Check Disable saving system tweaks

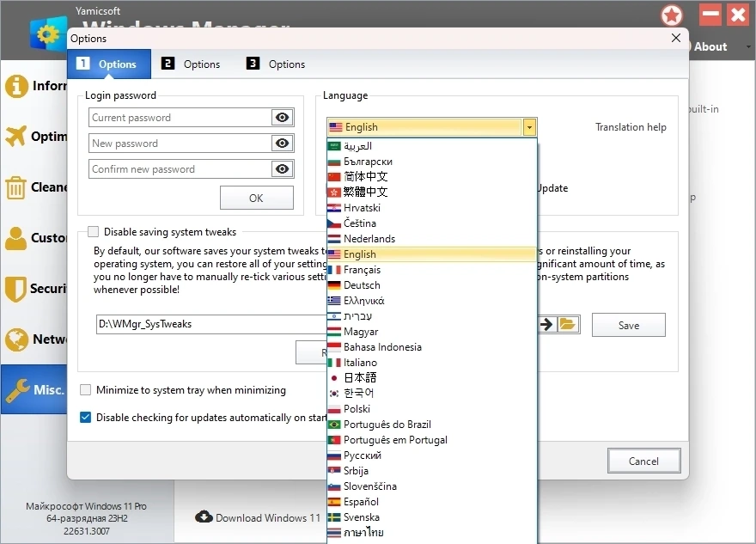click(93, 231)
